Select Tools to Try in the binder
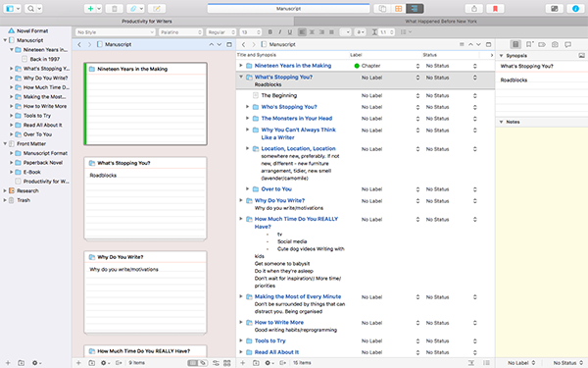 [37, 116]
